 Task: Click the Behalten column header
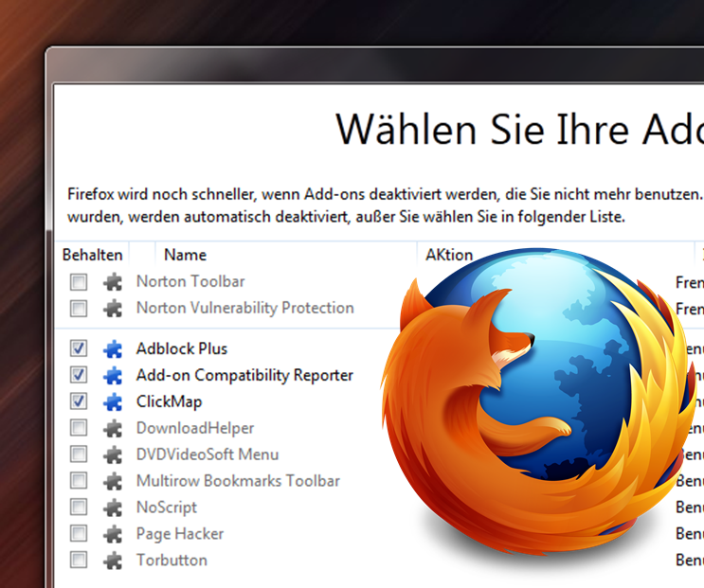[92, 255]
